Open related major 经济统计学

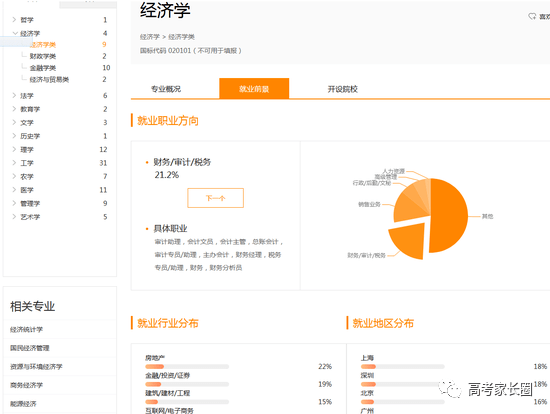pos(27,329)
